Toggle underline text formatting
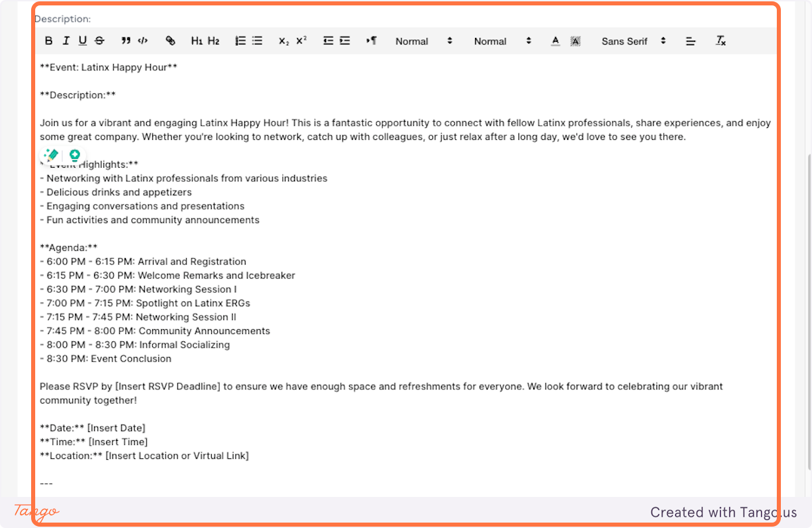This screenshot has width=812, height=528. 83,41
